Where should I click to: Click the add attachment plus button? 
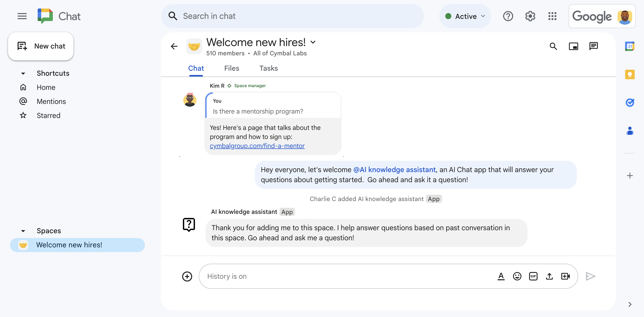pos(188,276)
